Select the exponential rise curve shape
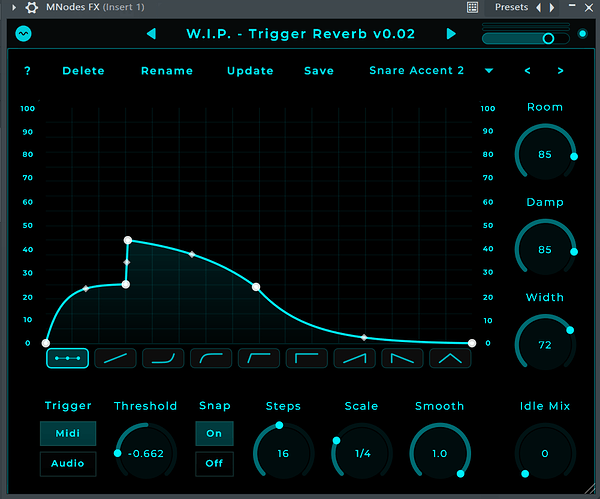 [163, 358]
